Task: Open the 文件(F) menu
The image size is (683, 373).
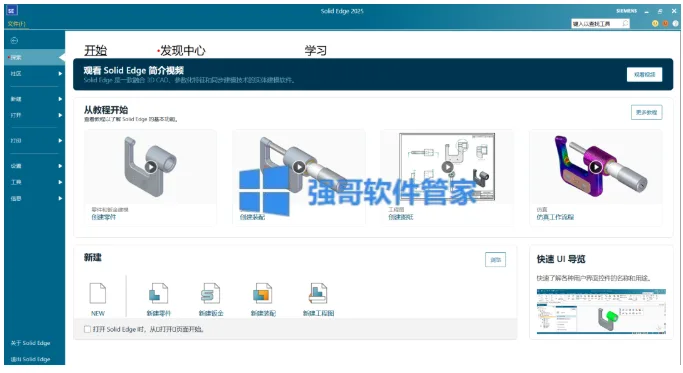Action: 17,24
